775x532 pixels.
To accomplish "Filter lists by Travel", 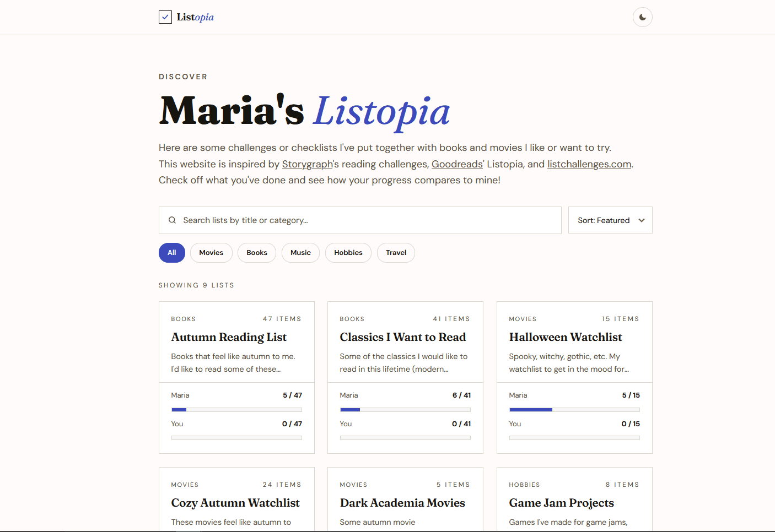I will [x=396, y=253].
